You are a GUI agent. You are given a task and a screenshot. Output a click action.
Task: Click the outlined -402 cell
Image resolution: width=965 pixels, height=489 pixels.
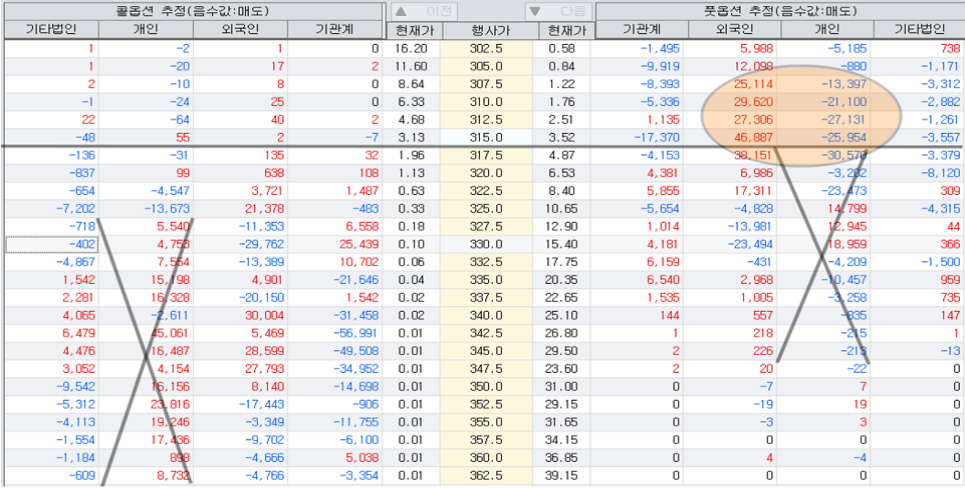click(x=52, y=244)
